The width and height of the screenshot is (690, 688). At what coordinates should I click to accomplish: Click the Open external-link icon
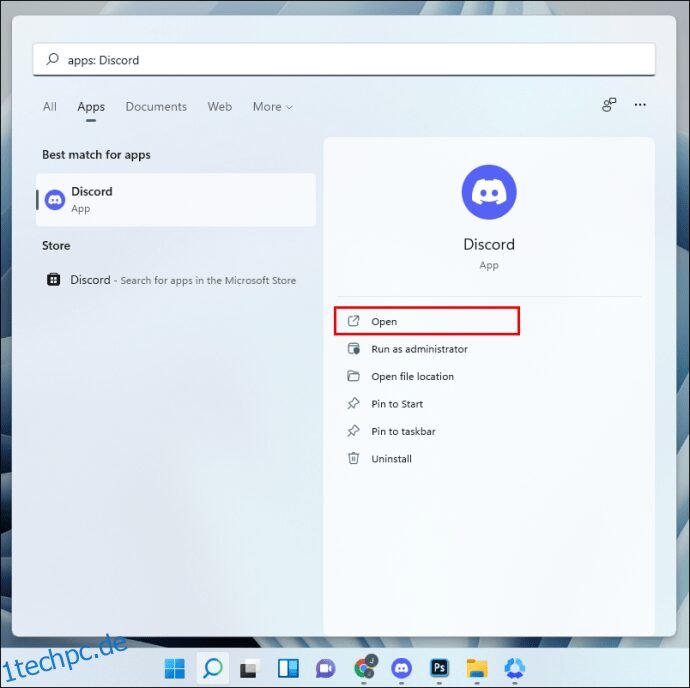353,321
